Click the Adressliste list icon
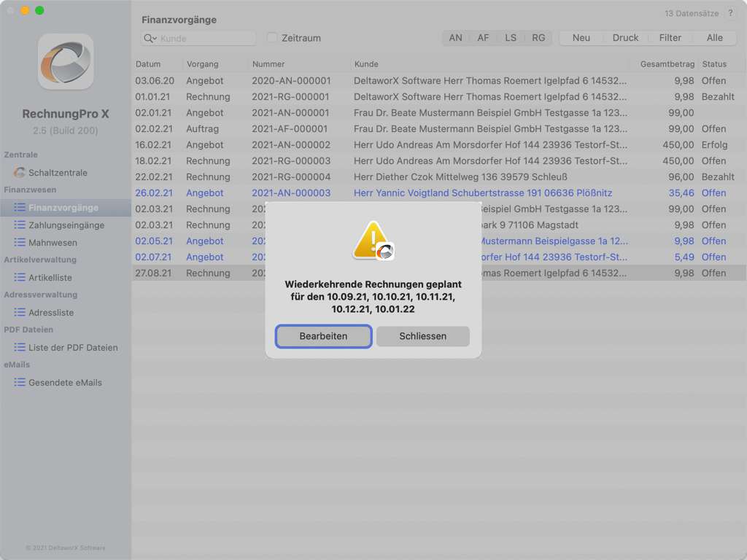This screenshot has width=747, height=560. 20,313
